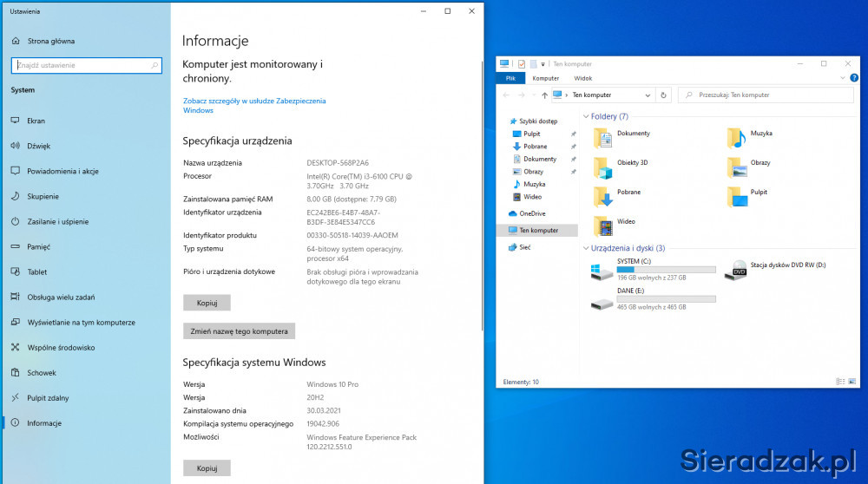The image size is (868, 484).
Task: Open the address bar history dropdown
Action: [648, 95]
